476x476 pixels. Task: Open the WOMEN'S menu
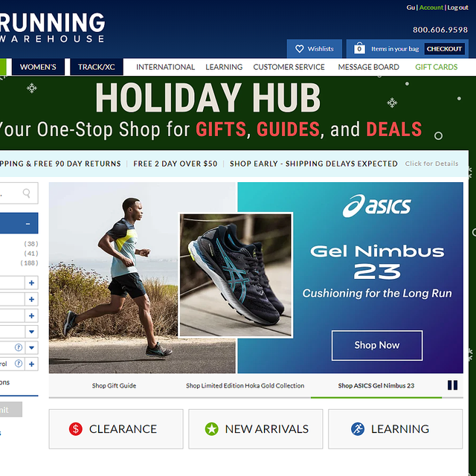pyautogui.click(x=38, y=67)
